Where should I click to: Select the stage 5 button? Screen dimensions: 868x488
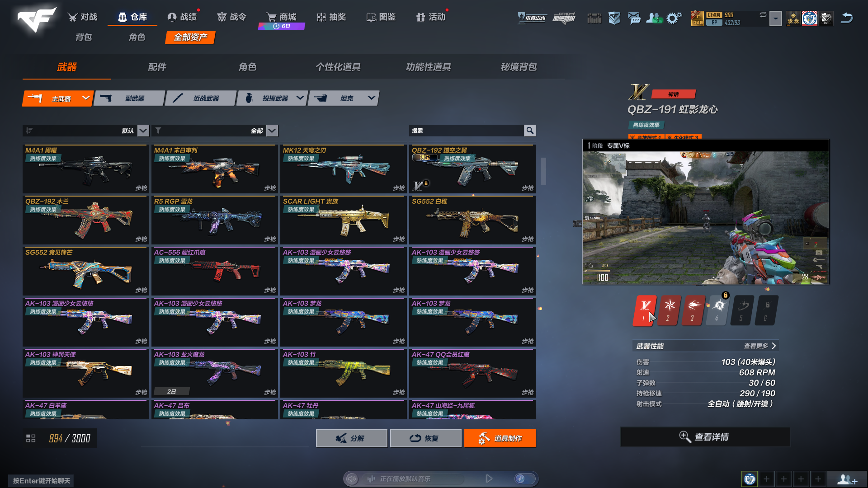pyautogui.click(x=742, y=310)
